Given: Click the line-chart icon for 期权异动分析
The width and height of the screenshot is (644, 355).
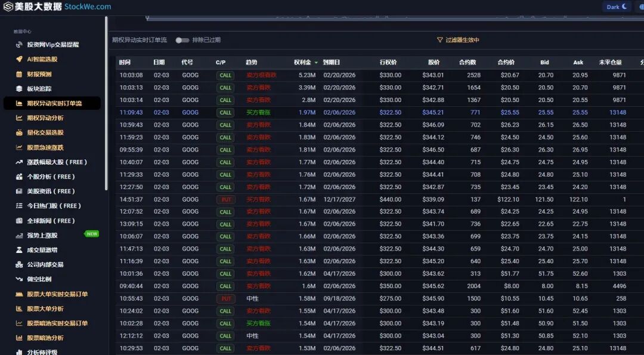Looking at the screenshot, I should click(x=19, y=118).
